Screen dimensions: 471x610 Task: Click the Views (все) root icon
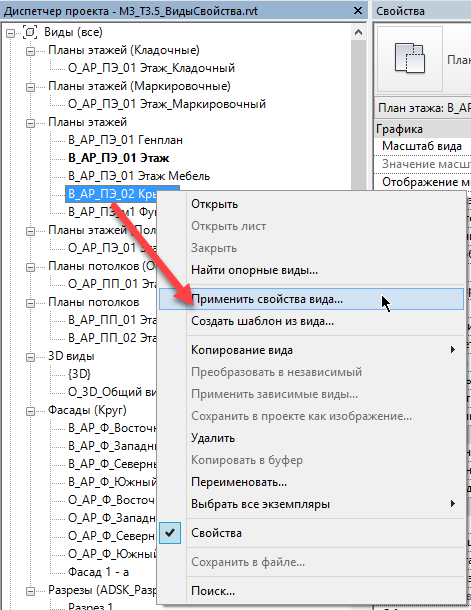[x=30, y=32]
